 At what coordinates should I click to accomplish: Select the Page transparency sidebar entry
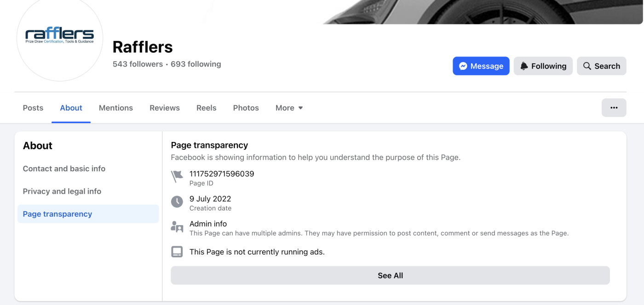point(57,214)
